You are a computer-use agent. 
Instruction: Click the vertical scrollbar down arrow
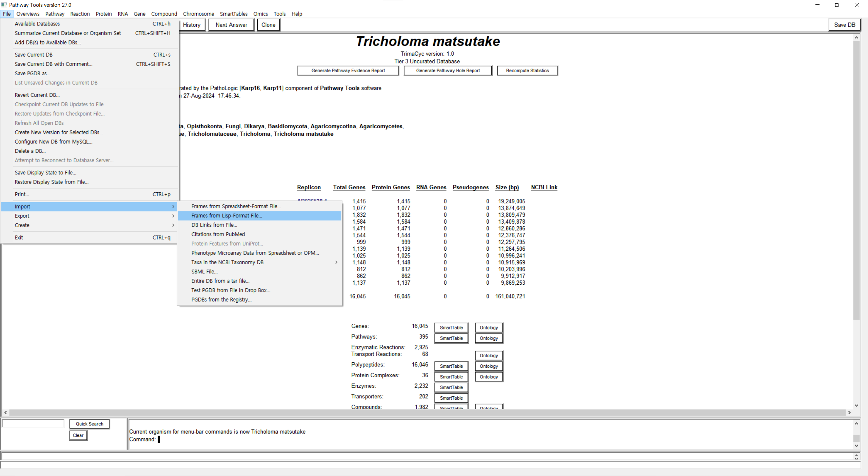[x=856, y=405]
